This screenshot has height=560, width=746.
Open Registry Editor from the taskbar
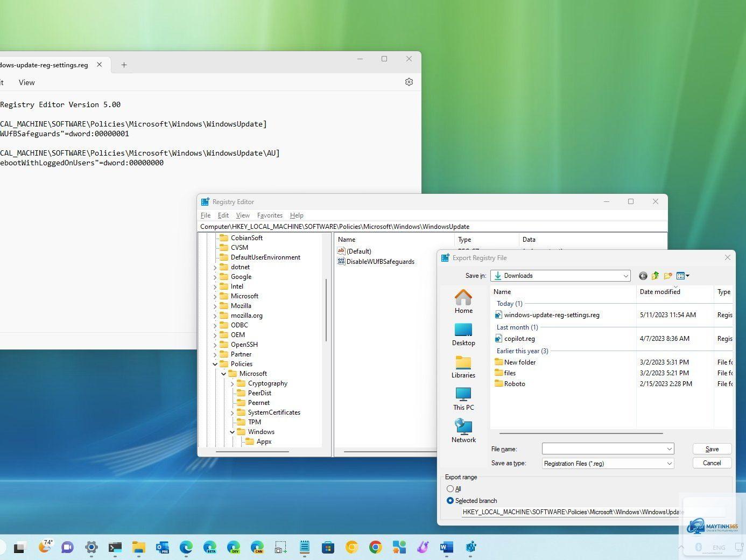470,548
